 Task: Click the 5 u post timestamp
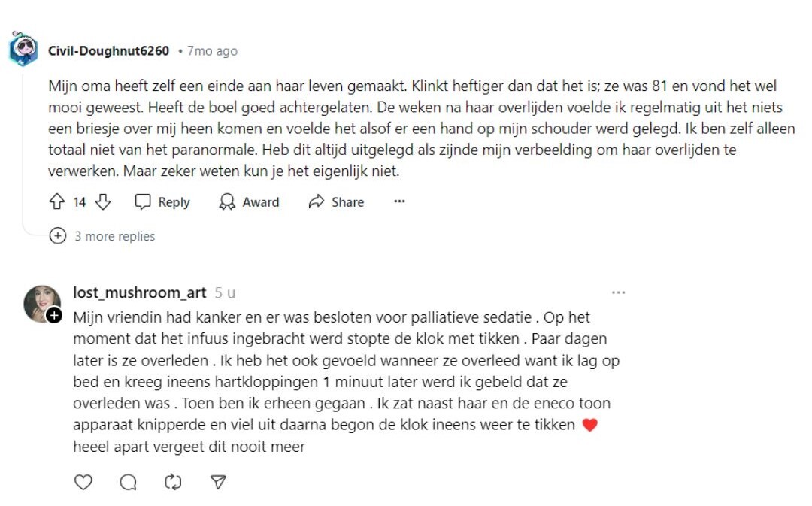coord(225,292)
